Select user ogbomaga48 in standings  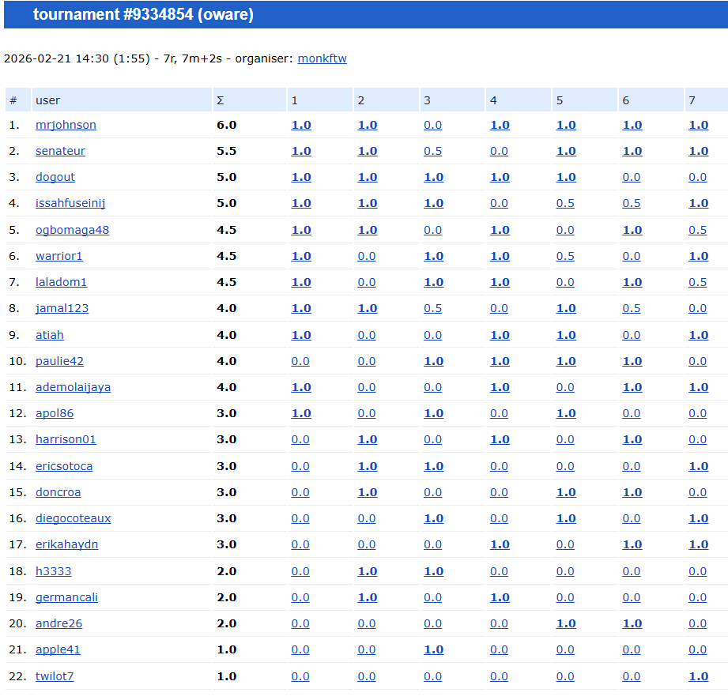pos(72,230)
